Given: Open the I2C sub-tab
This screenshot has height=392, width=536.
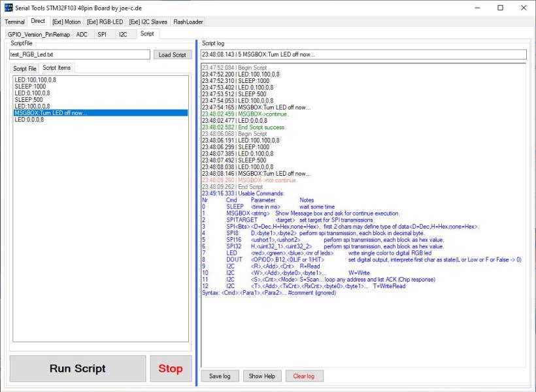Looking at the screenshot, I should [x=122, y=33].
